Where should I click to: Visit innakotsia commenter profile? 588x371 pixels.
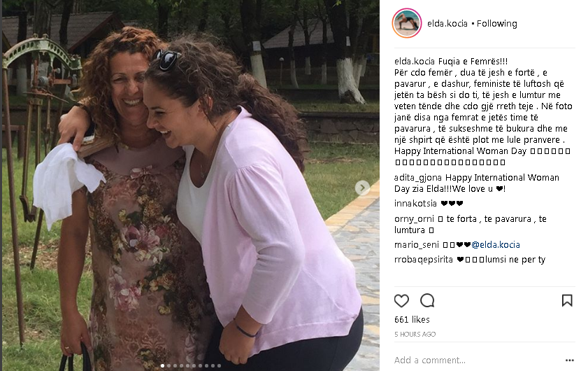pos(415,204)
